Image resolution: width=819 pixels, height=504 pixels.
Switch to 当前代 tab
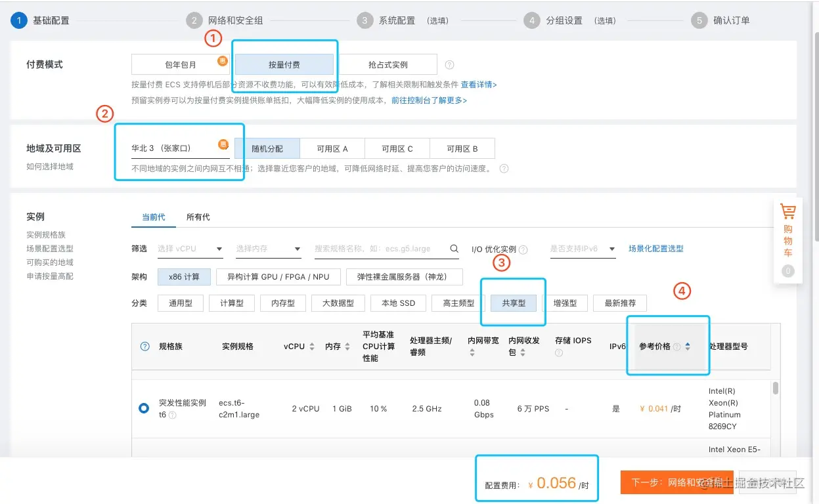pyautogui.click(x=154, y=217)
